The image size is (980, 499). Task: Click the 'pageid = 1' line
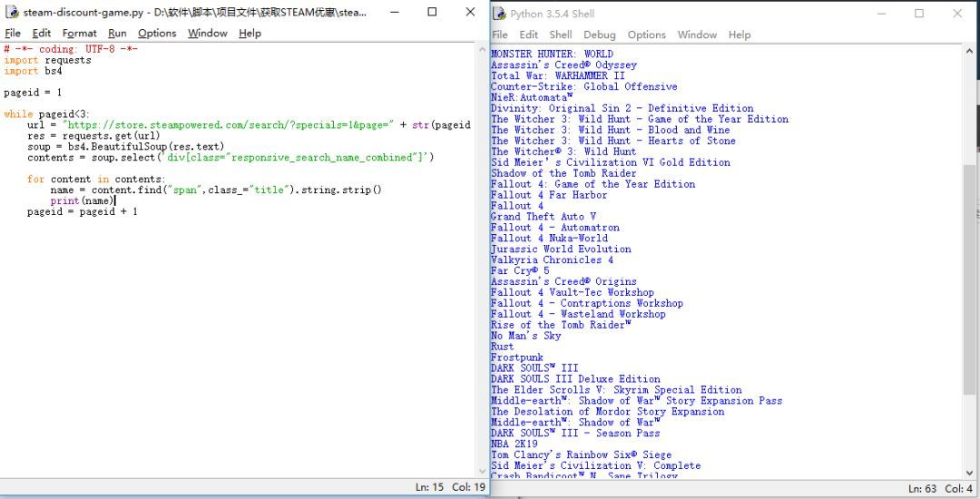(34, 93)
